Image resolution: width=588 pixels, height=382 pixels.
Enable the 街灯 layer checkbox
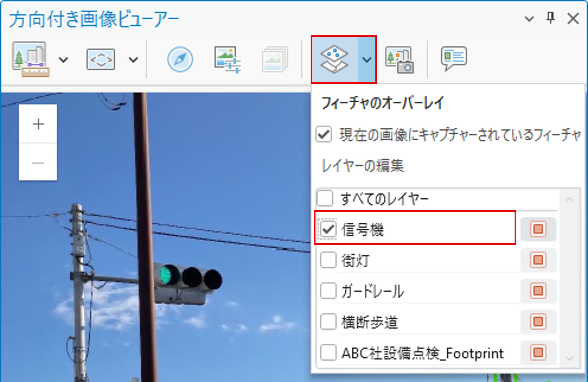point(328,260)
